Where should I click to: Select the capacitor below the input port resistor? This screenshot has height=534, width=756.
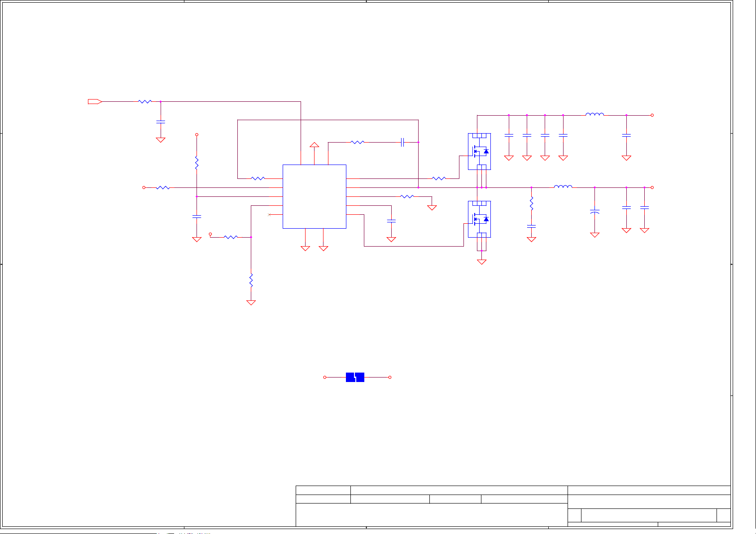click(x=161, y=122)
